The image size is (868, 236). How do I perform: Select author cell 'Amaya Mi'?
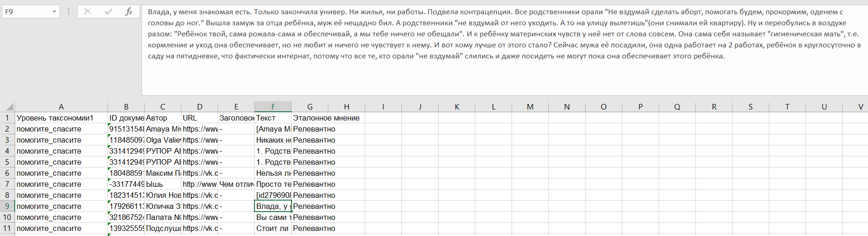(x=163, y=129)
